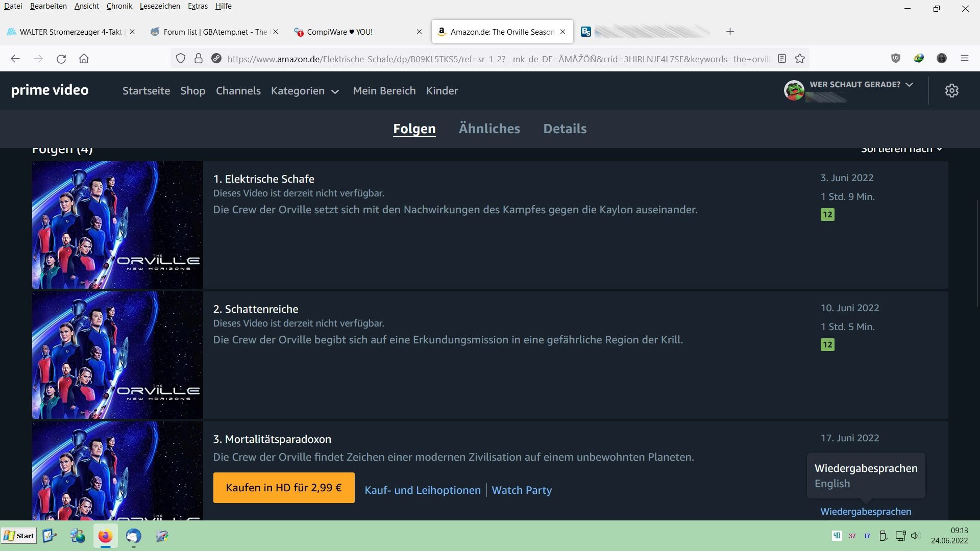Open the browser home page
Viewport: 980px width, 551px height.
(x=84, y=59)
